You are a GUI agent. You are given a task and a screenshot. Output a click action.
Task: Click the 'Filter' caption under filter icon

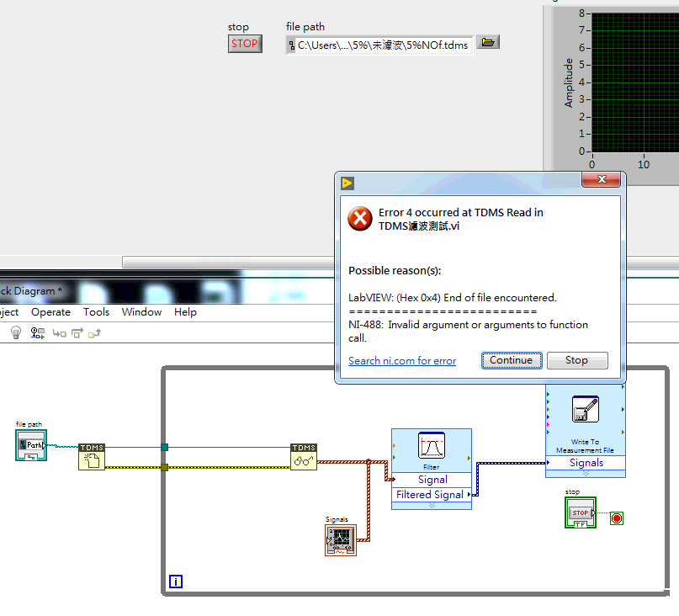[432, 467]
